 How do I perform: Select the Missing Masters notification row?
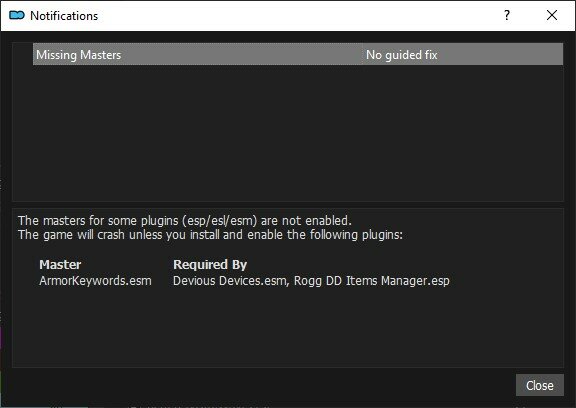pos(298,54)
